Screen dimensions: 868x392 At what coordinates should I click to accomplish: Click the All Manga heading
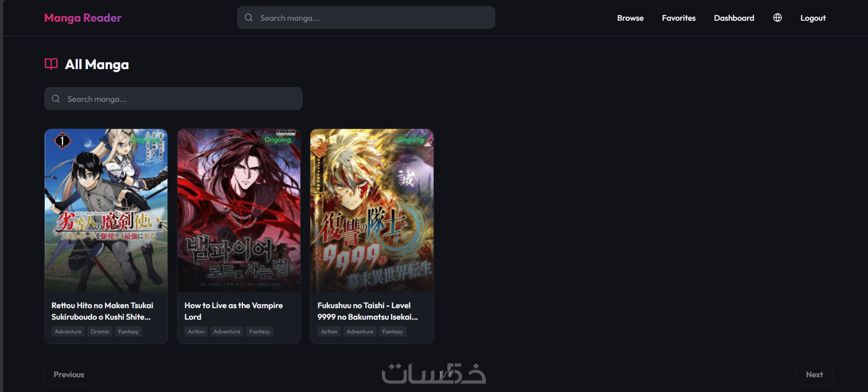(97, 64)
